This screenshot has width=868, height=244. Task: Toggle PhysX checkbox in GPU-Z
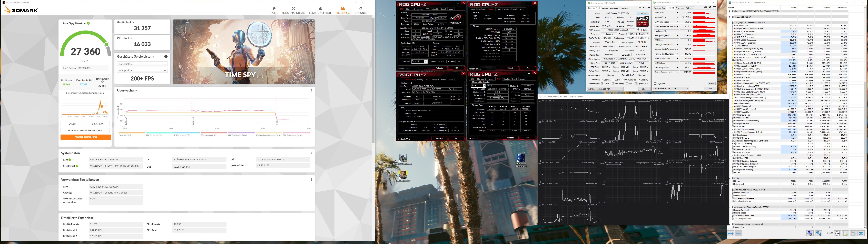[x=627, y=84]
